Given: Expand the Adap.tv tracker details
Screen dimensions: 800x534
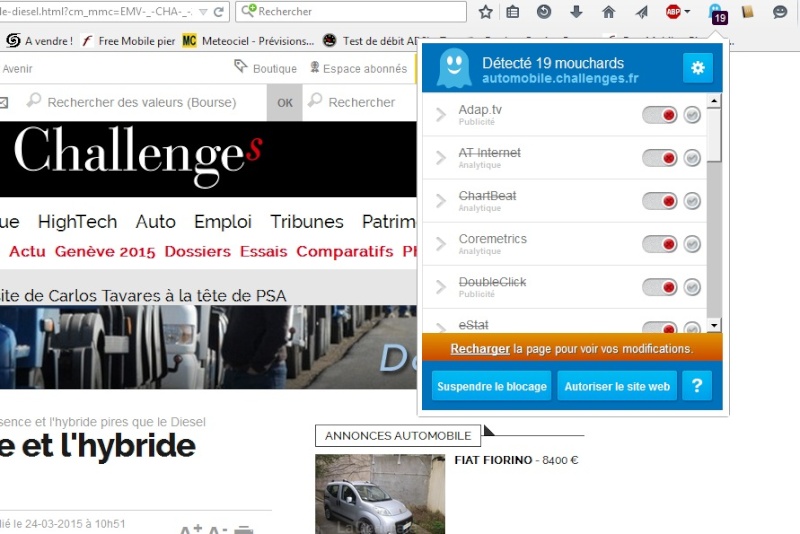Looking at the screenshot, I should click(440, 115).
